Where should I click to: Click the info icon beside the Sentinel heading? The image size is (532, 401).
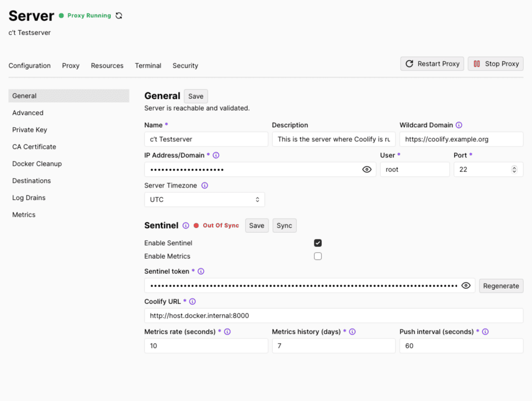185,225
